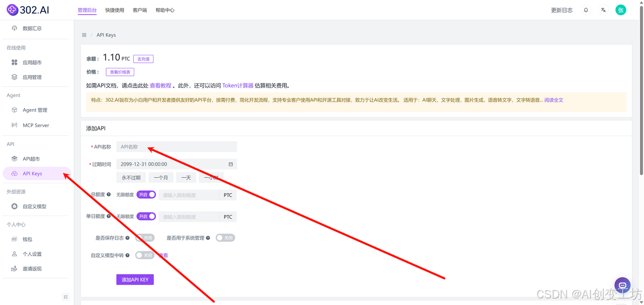Toggle 单日额度 unlimited quota switch

[146, 216]
